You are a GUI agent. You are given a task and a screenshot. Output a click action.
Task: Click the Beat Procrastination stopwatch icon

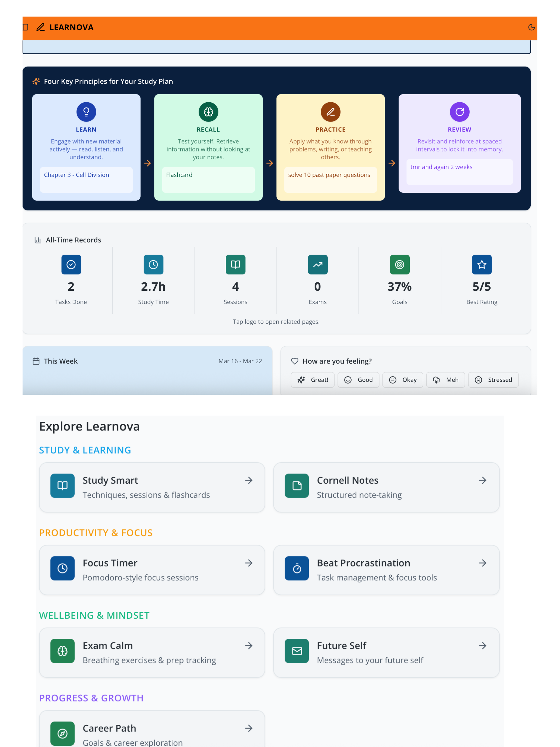[297, 568]
